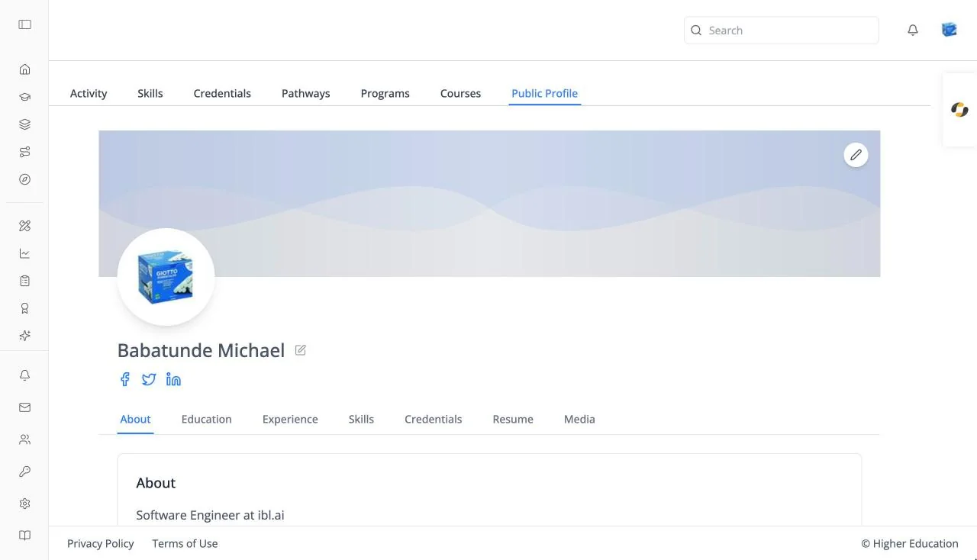This screenshot has height=560, width=977.
Task: Open the mail envelope sidebar icon
Action: [24, 407]
